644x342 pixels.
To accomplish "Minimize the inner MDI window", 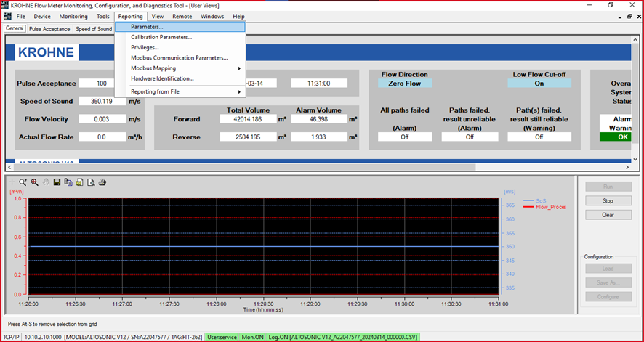I will click(x=621, y=17).
